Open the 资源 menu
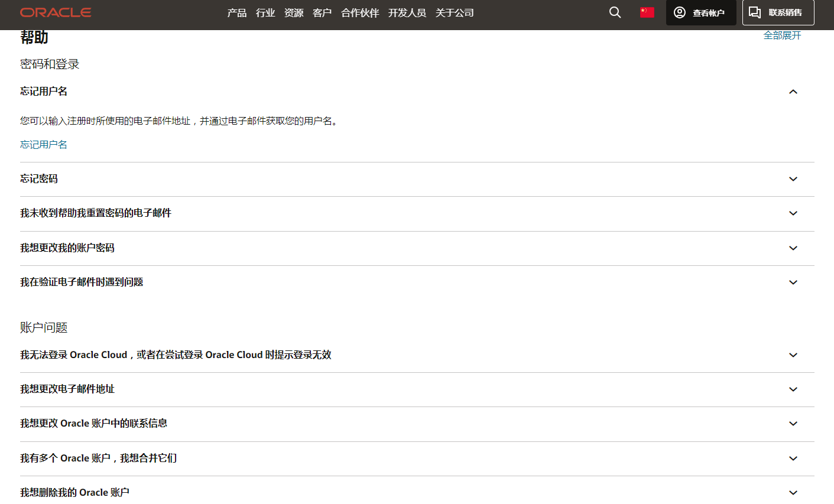Viewport: 834px width, 504px height. click(294, 12)
